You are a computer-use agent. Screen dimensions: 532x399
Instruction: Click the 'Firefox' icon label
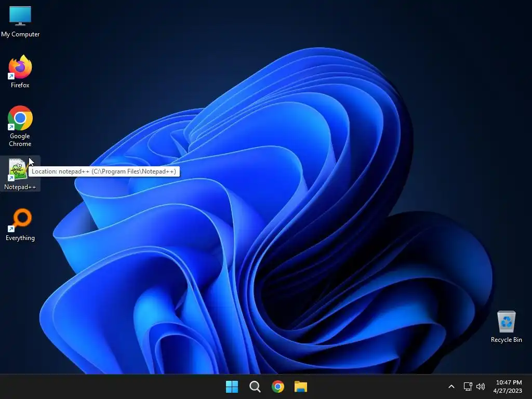[20, 85]
